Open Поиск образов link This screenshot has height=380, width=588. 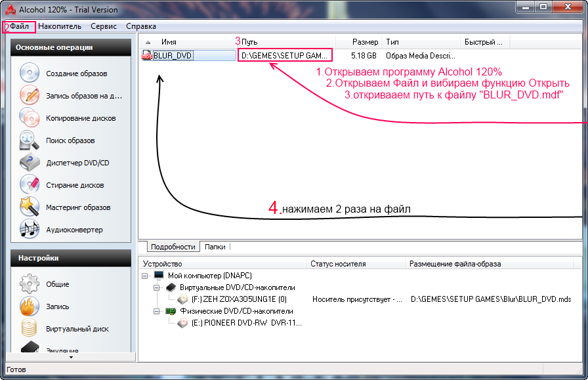tap(70, 140)
